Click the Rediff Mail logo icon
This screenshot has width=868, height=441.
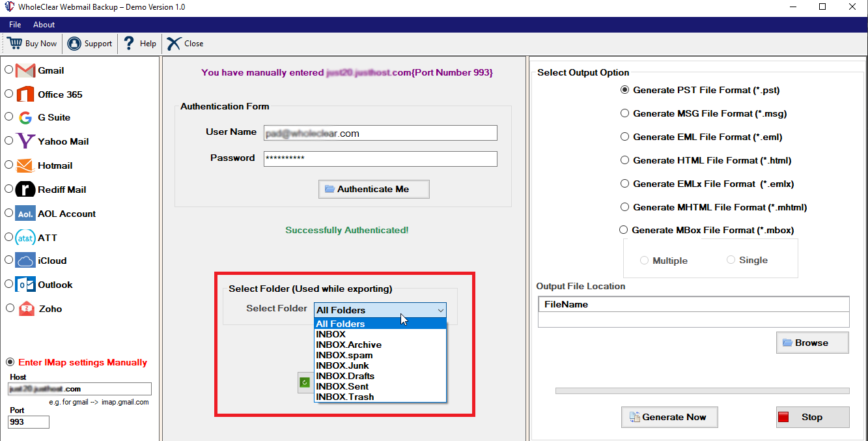click(25, 189)
